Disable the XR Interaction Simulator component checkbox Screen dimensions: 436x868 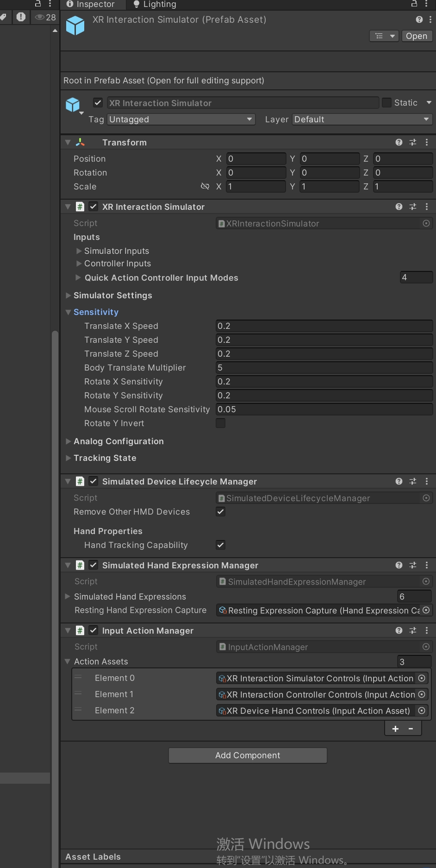pyautogui.click(x=93, y=207)
